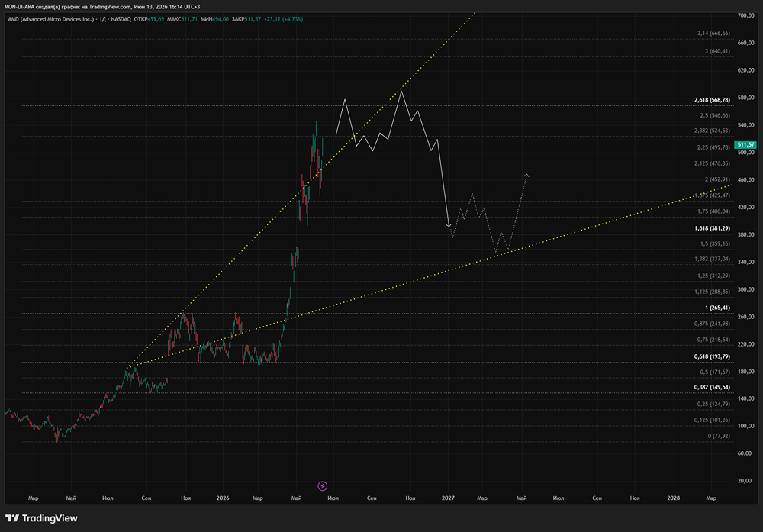Select the МАКС 521,71 high value
The width and height of the screenshot is (763, 532).
point(182,19)
